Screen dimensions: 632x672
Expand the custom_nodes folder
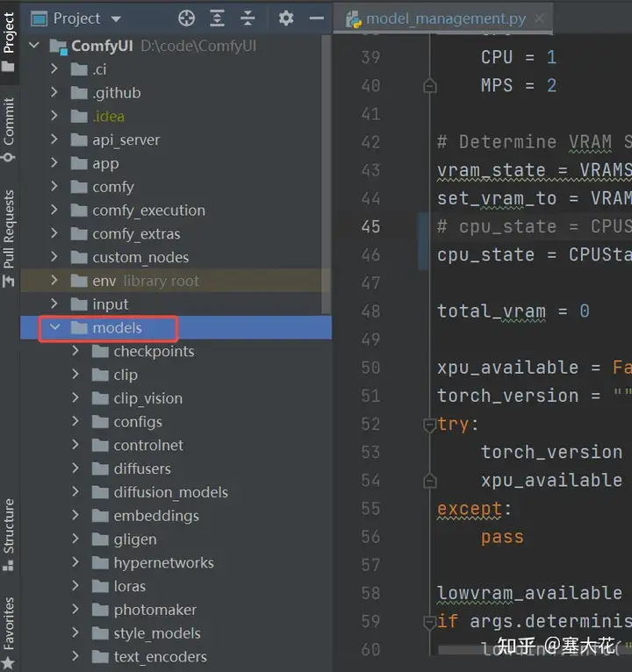54,257
